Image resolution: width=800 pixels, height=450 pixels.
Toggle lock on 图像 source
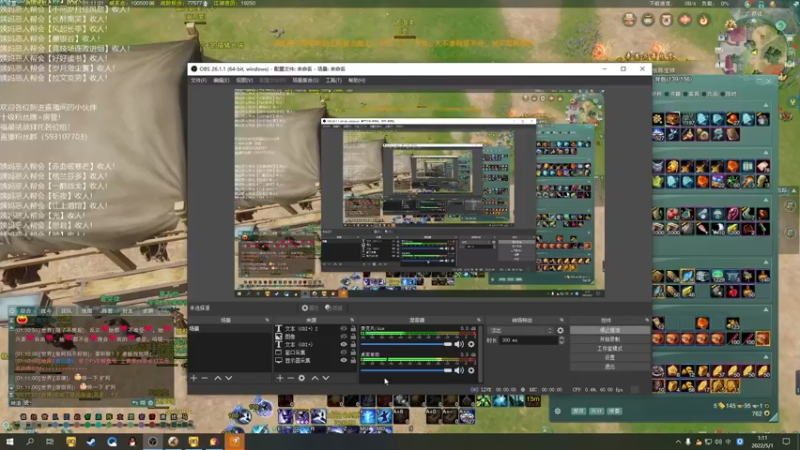point(353,336)
